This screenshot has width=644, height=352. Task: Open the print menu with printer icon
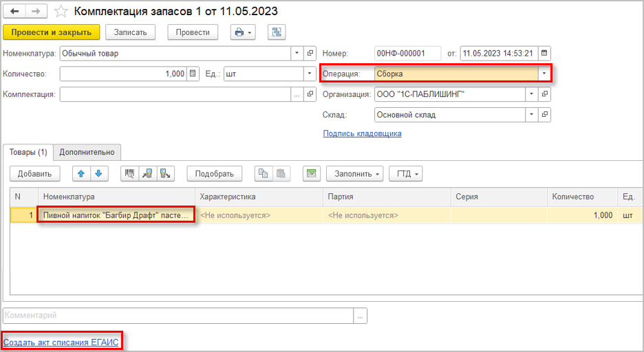click(243, 32)
